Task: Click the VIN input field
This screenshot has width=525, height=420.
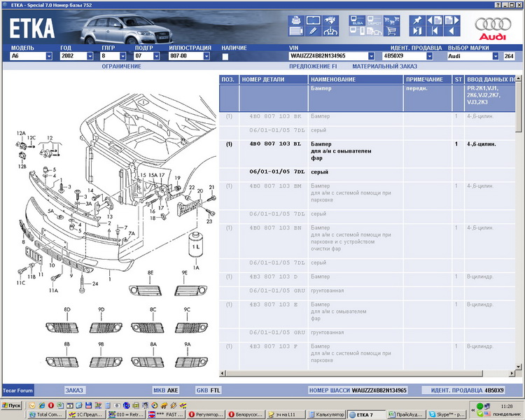Action: click(x=328, y=56)
